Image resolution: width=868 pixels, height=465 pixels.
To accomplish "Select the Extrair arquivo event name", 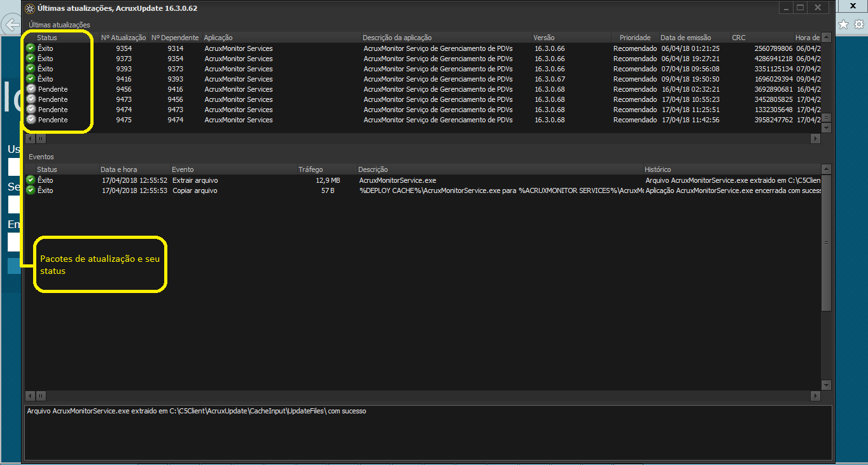I will (195, 180).
